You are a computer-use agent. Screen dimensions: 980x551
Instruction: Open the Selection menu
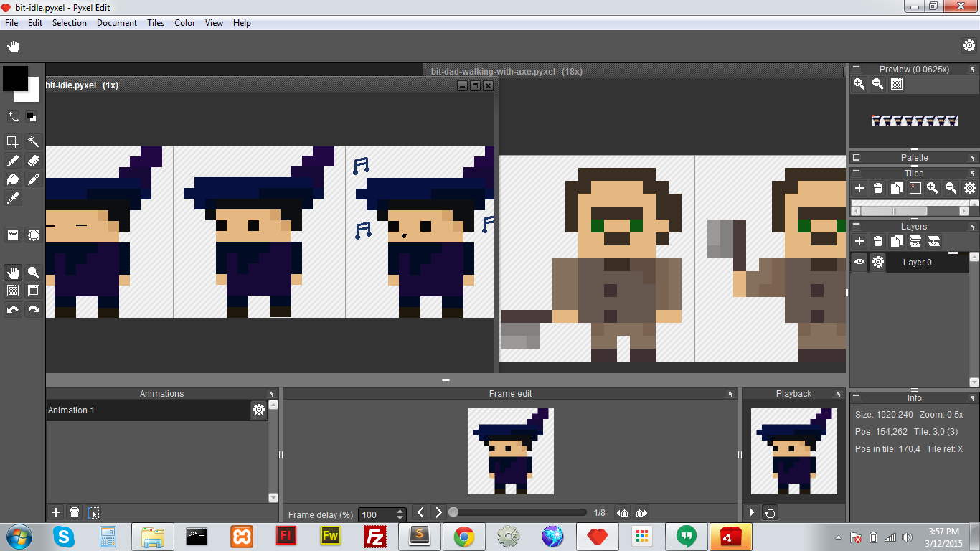click(69, 23)
